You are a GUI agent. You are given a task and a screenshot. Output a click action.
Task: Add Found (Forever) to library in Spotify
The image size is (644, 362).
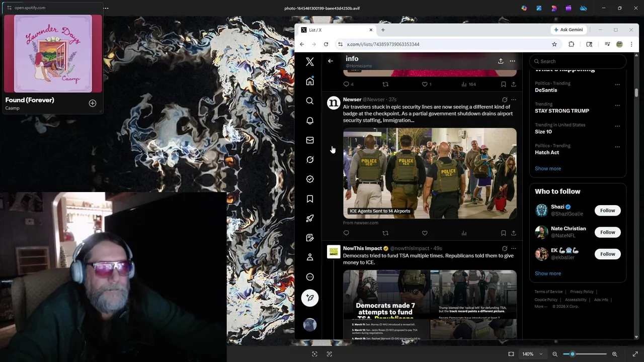coord(93,103)
